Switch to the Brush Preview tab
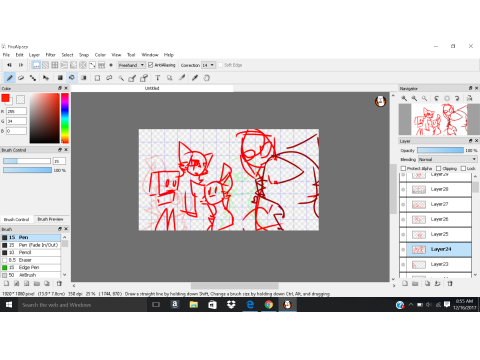The height and width of the screenshot is (360, 480). click(x=50, y=219)
